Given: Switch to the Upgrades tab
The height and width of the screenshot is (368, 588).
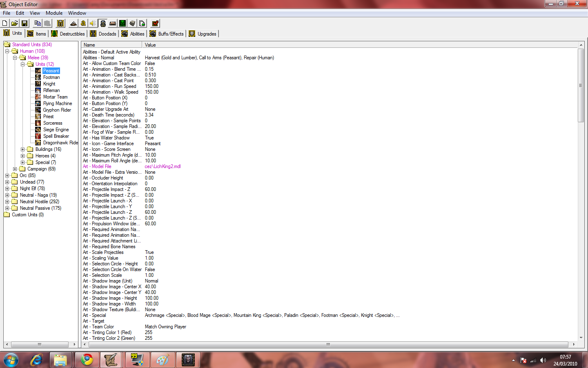Looking at the screenshot, I should (x=203, y=34).
